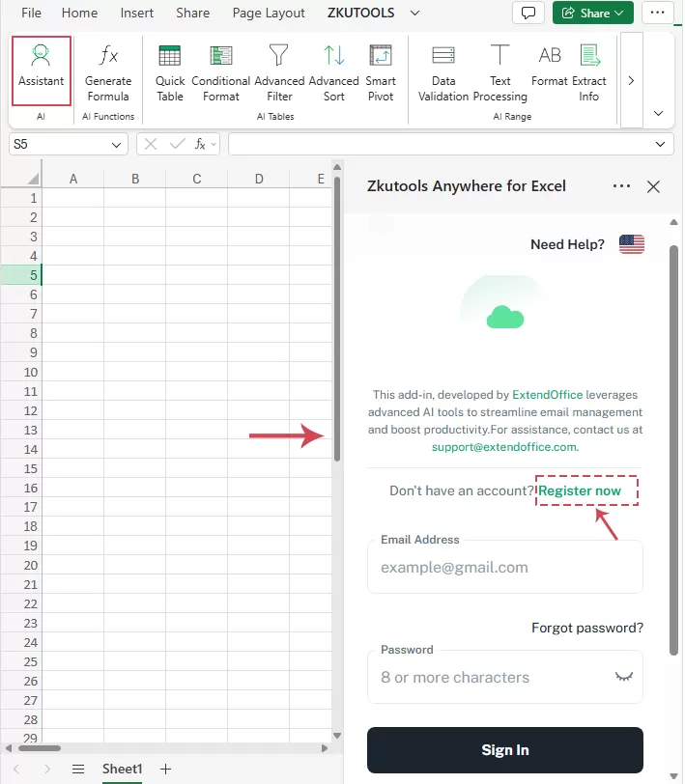This screenshot has height=784, width=685.
Task: Open Extract Info tool
Action: pos(589,73)
